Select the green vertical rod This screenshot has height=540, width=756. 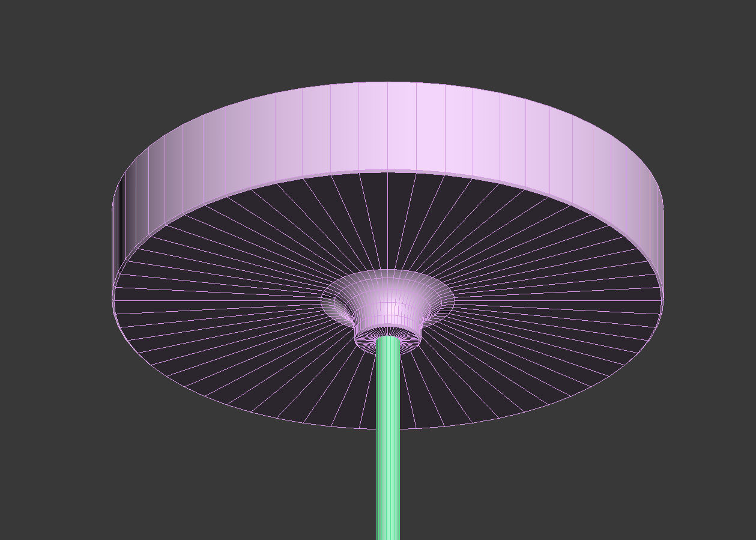point(388,438)
